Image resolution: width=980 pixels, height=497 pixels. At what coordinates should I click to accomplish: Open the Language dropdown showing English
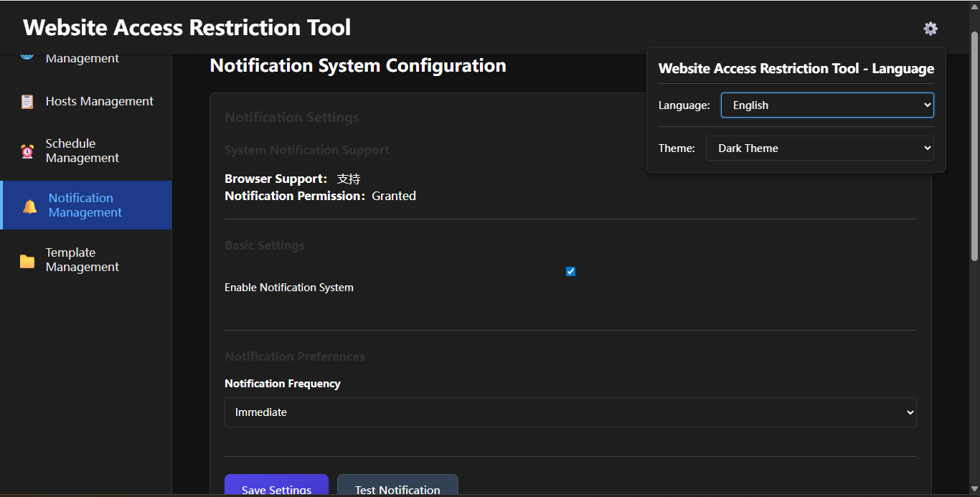point(826,105)
